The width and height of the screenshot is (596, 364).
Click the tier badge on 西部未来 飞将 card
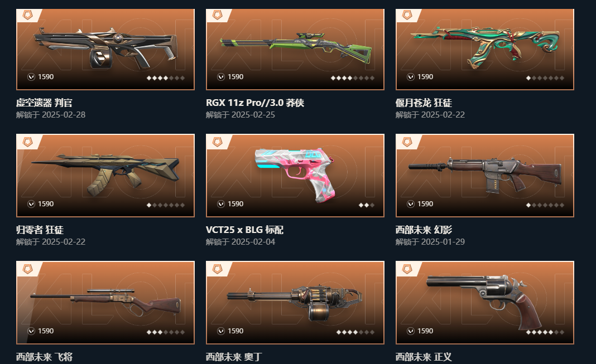(x=28, y=269)
